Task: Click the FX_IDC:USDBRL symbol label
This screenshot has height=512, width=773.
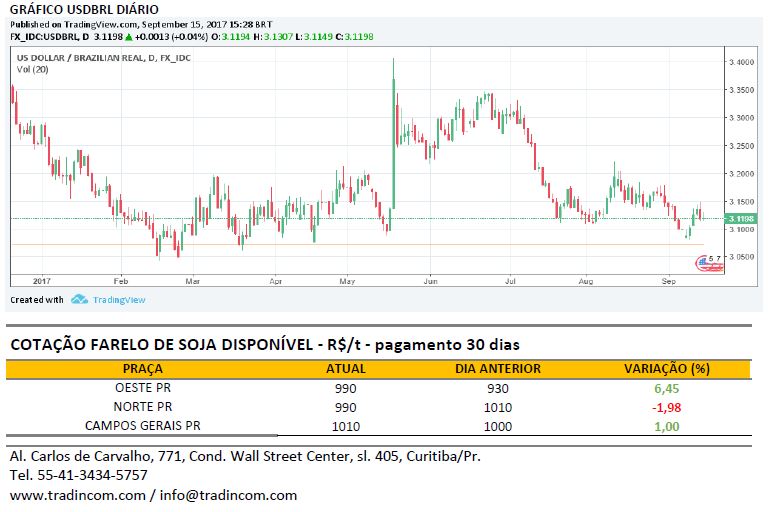Action: pyautogui.click(x=43, y=37)
